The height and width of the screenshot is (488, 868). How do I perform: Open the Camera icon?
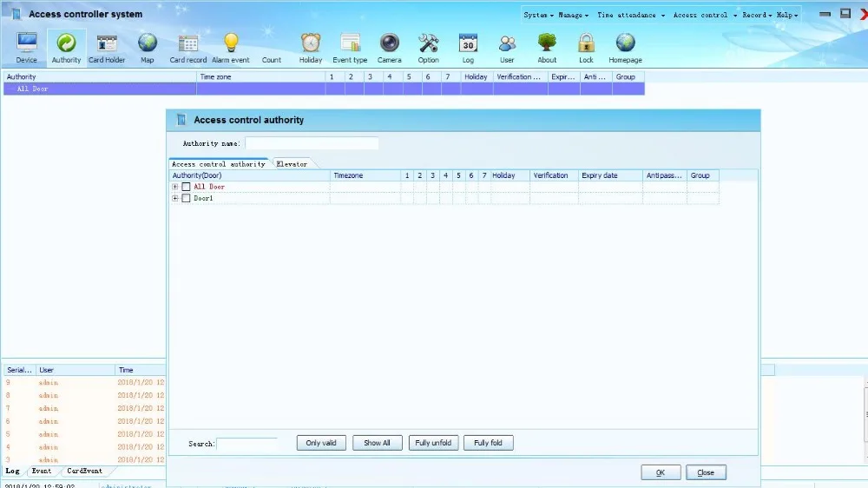389,48
